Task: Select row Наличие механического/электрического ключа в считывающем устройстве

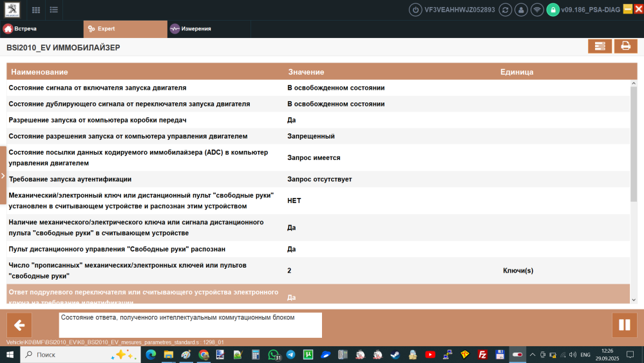Action: 318,228
